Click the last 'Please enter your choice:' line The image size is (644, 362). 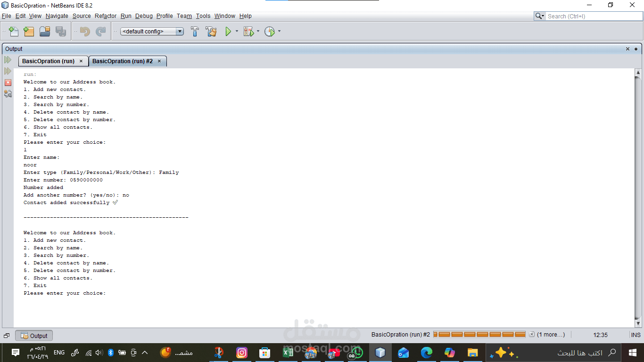click(x=65, y=293)
